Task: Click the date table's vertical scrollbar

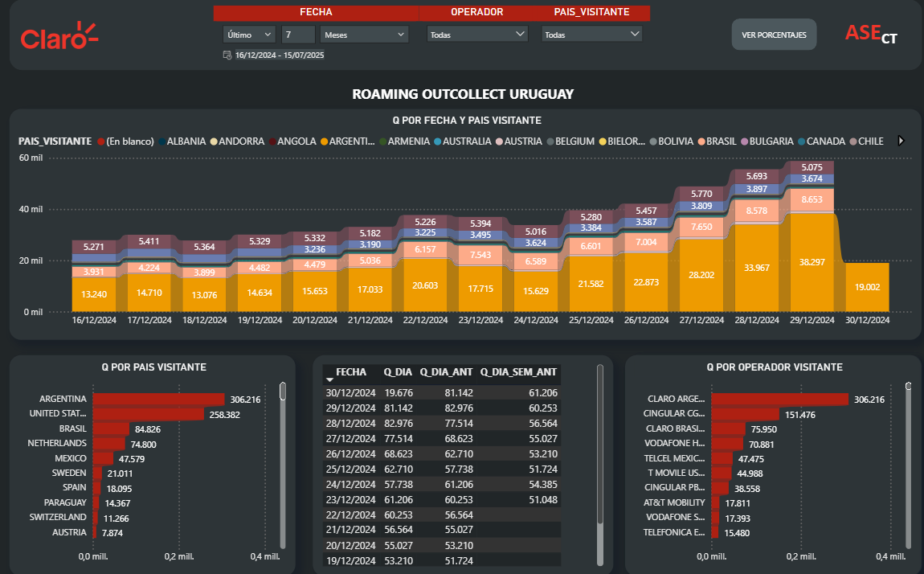Action: click(x=600, y=465)
